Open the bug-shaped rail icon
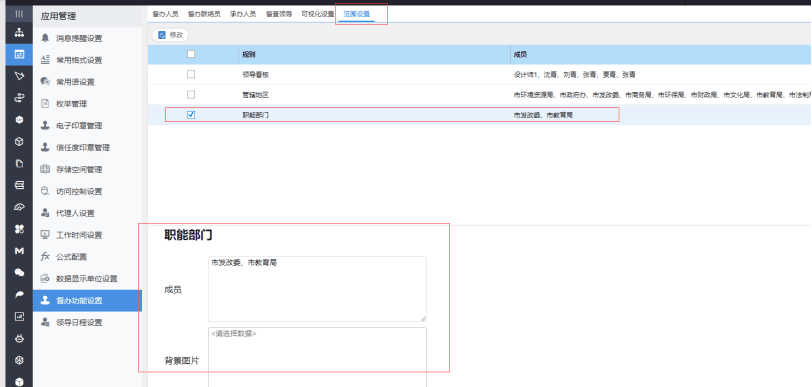This screenshot has width=812, height=387. pyautogui.click(x=19, y=338)
